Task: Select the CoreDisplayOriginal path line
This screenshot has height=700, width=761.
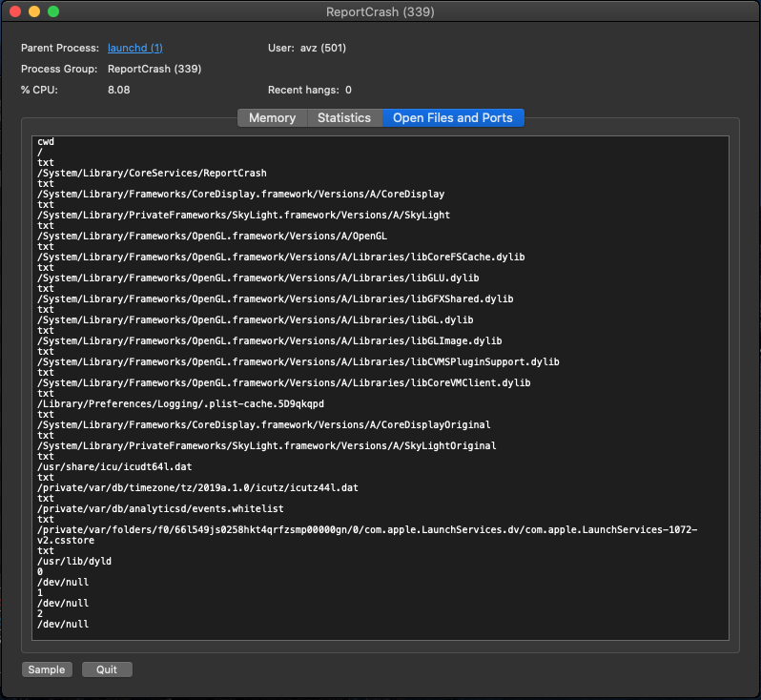Action: pos(264,424)
